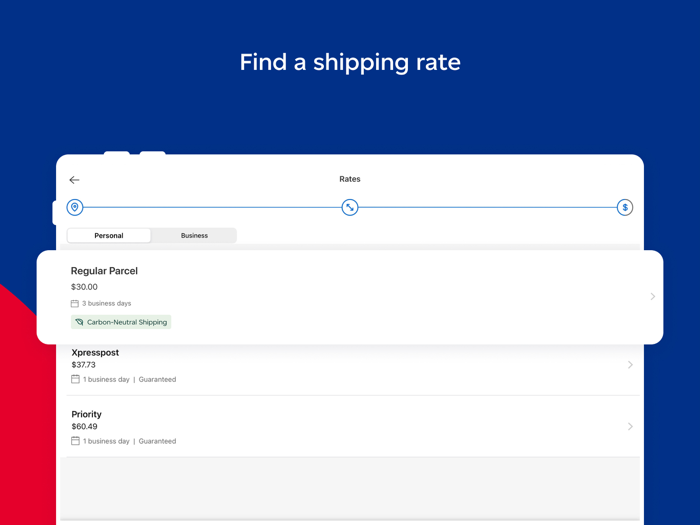Select the Regular Parcel rate title
The image size is (700, 525).
(x=104, y=271)
